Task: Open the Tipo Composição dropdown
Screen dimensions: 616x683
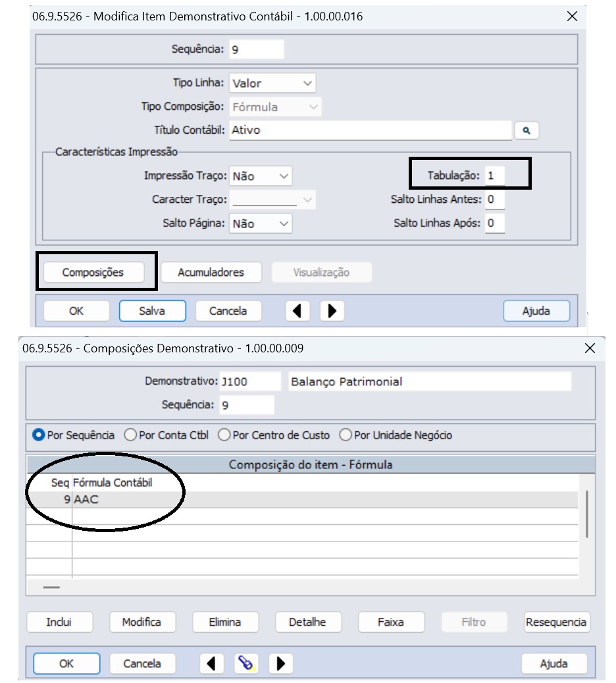Action: [x=275, y=107]
